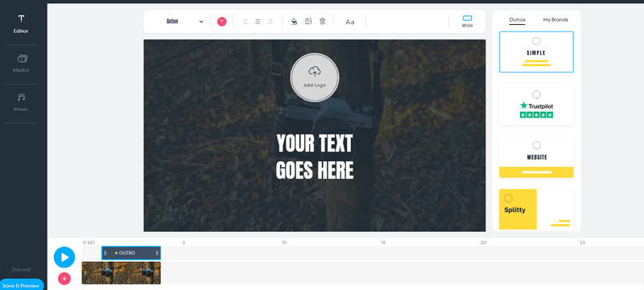Image resolution: width=644 pixels, height=290 pixels.
Task: Click the Add Logo upload circle
Action: [315, 77]
